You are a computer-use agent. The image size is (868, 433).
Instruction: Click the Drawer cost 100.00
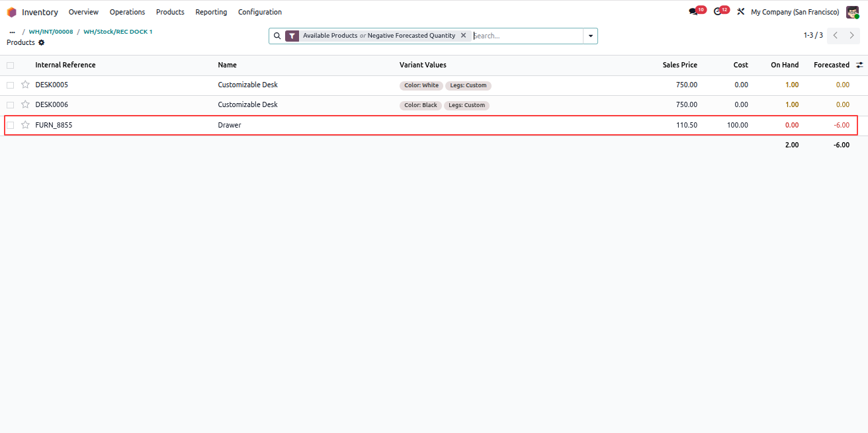pyautogui.click(x=738, y=125)
